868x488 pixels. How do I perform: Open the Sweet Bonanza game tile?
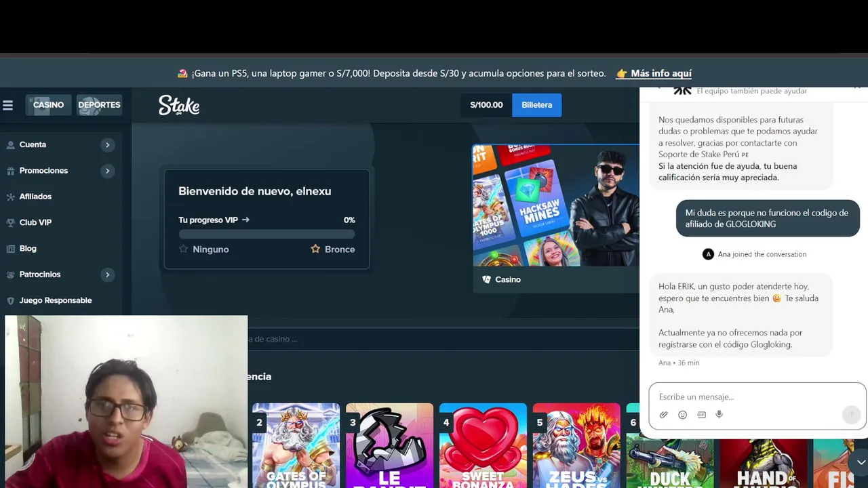483,445
